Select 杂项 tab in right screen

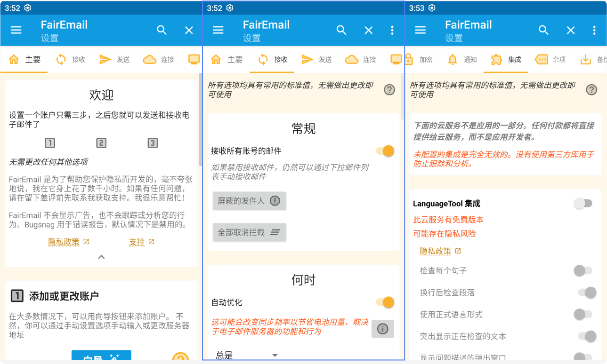coord(550,60)
